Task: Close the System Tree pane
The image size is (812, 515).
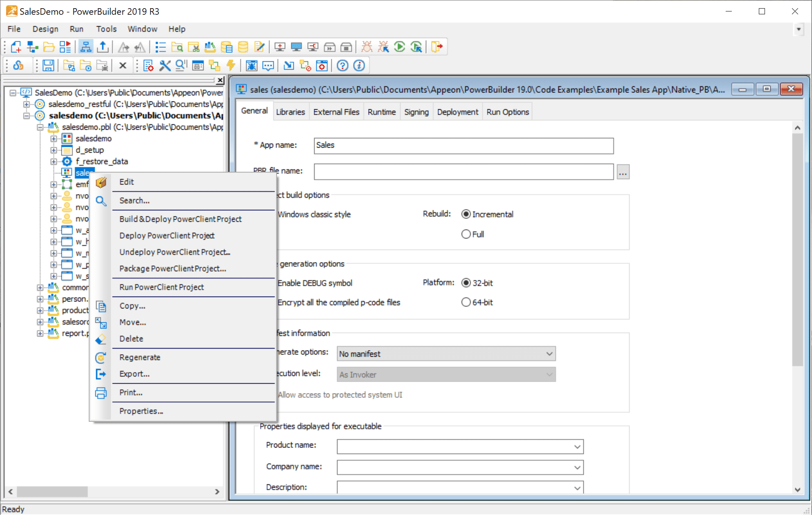Action: [x=220, y=80]
